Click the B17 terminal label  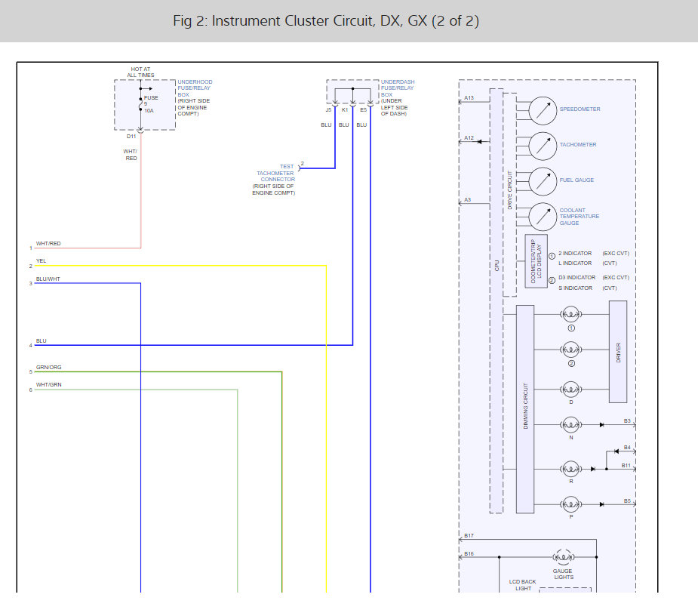[469, 536]
